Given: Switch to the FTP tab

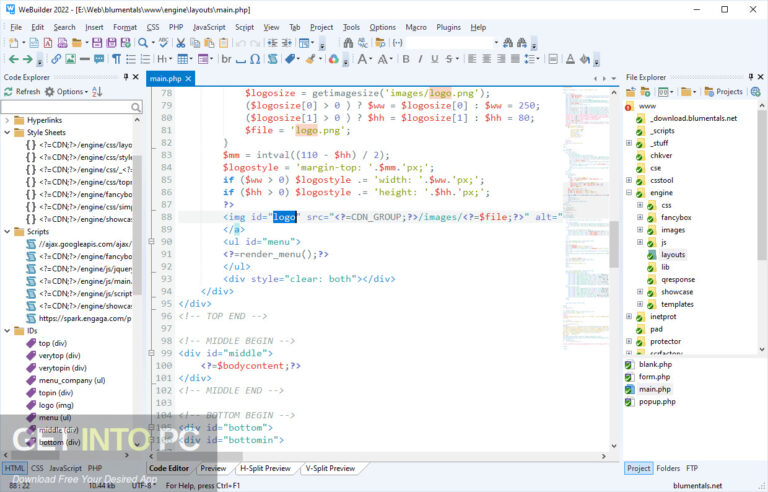Looking at the screenshot, I should pos(692,468).
